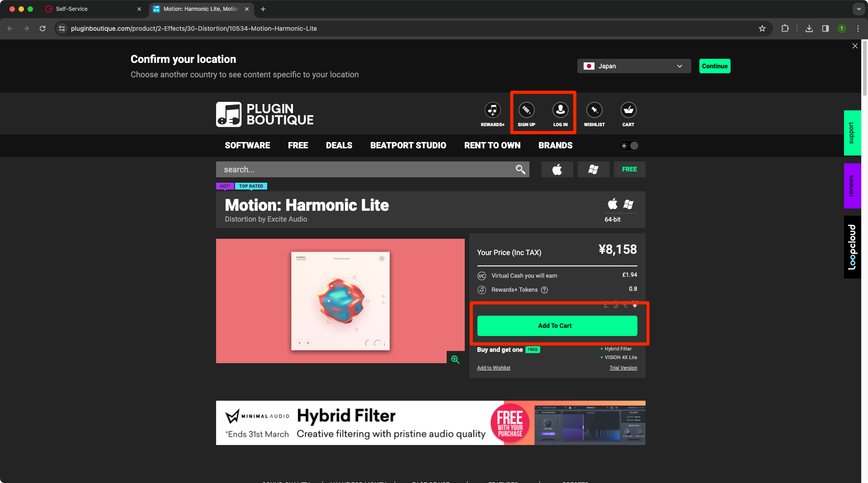The height and width of the screenshot is (483, 868).
Task: Open Chrome extensions puzzle icon
Action: pos(785,28)
